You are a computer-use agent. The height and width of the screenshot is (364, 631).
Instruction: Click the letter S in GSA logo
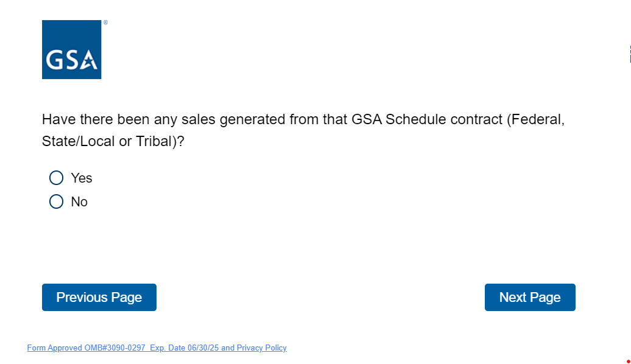[71, 61]
